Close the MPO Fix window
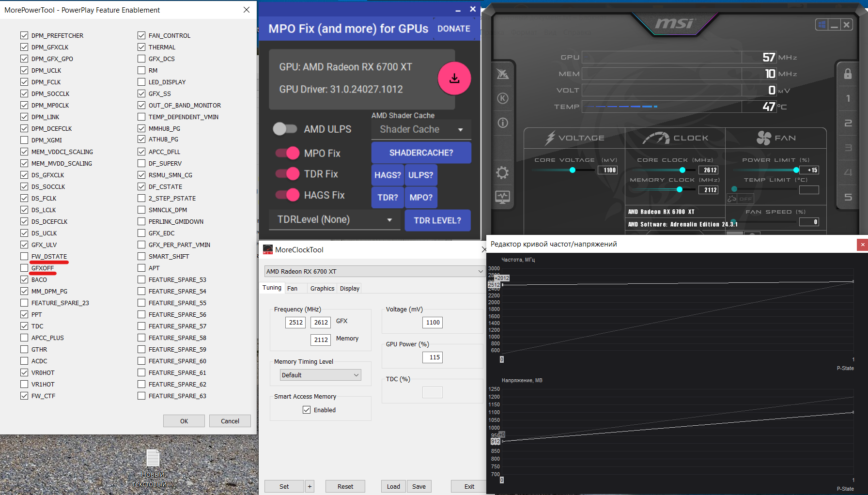 point(473,9)
